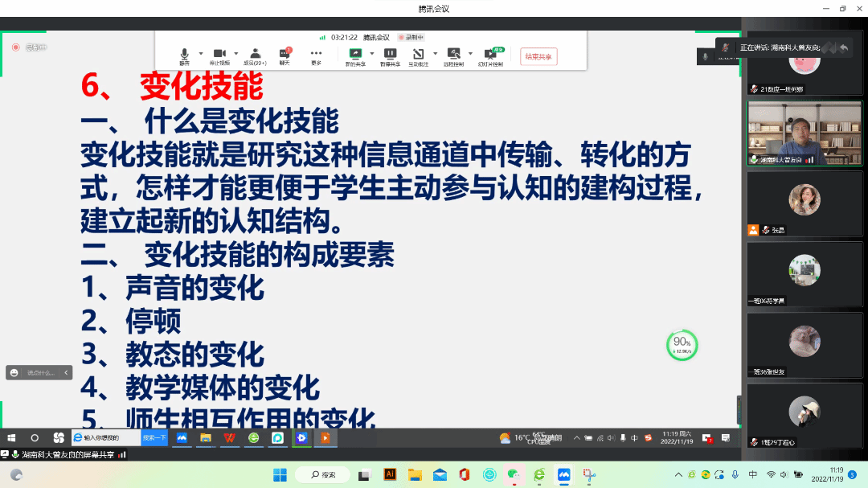
Task: Open interactive annotation (互动批注) tool
Action: coord(418,56)
